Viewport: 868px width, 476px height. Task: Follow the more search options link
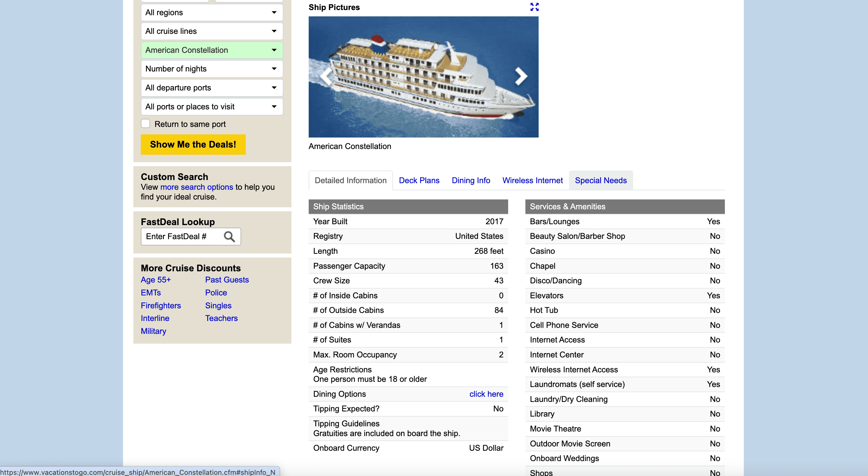point(196,187)
